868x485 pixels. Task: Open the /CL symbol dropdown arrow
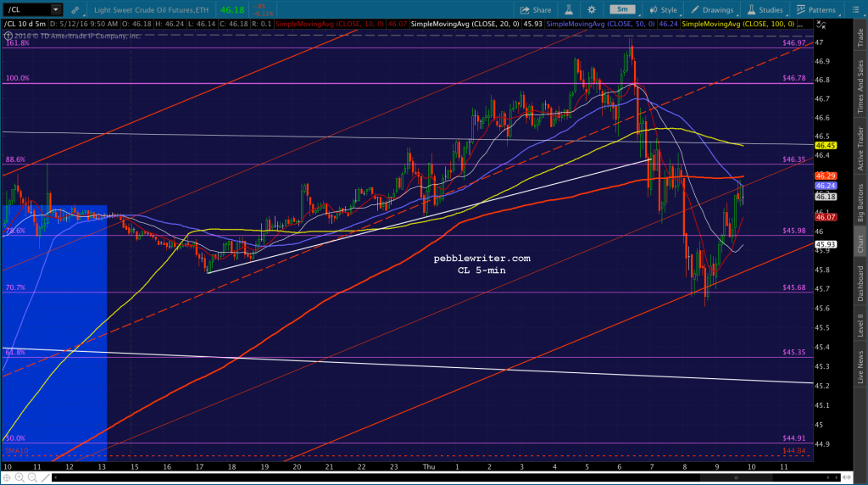coord(55,9)
